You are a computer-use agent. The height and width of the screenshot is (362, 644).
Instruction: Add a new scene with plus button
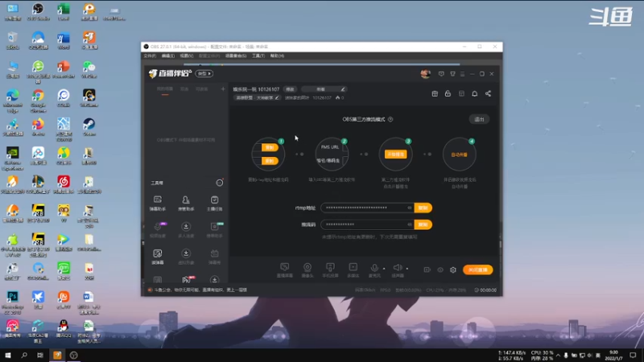click(223, 88)
